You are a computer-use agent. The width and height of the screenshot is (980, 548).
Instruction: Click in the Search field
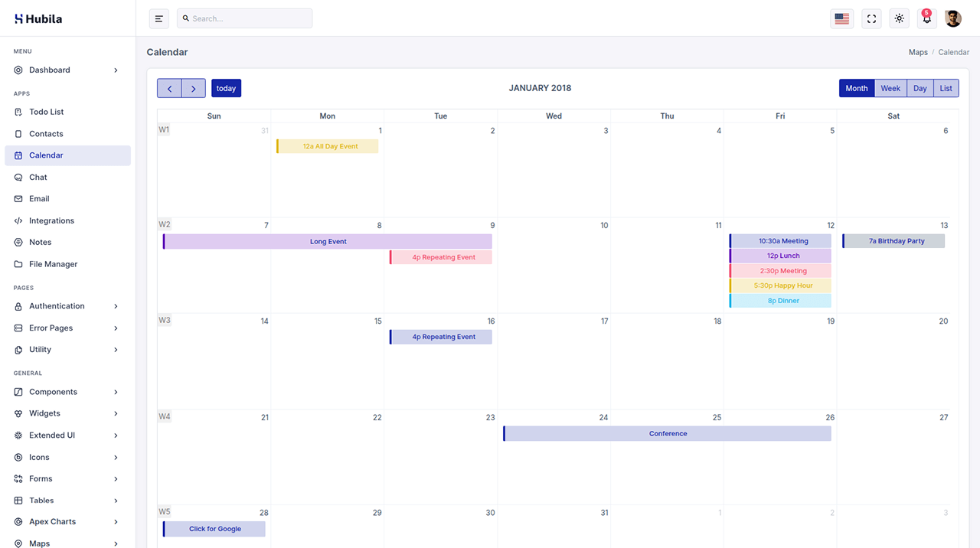point(244,18)
